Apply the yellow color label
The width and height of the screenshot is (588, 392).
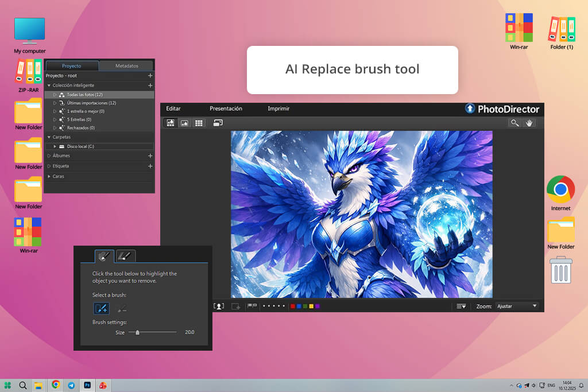[311, 306]
